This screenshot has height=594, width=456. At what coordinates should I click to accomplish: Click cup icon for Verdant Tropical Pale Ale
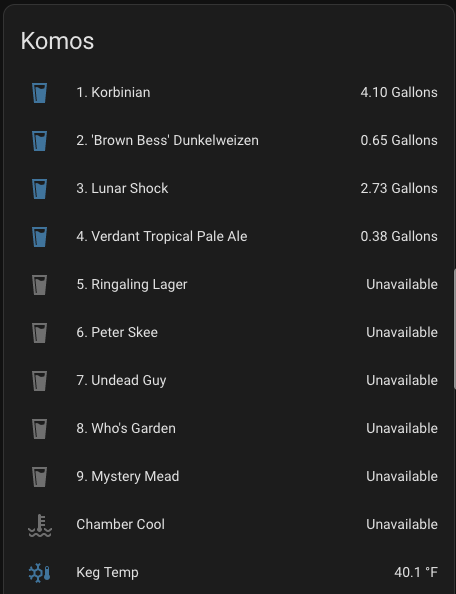(x=39, y=237)
